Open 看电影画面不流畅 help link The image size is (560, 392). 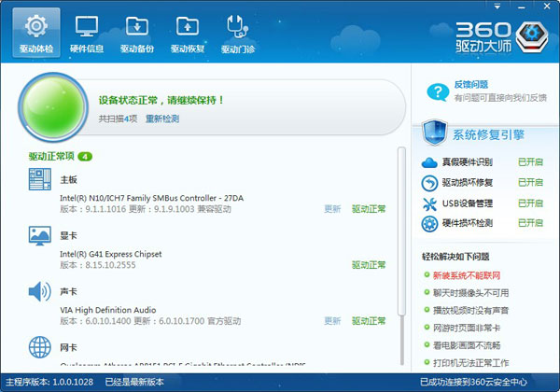tap(467, 345)
